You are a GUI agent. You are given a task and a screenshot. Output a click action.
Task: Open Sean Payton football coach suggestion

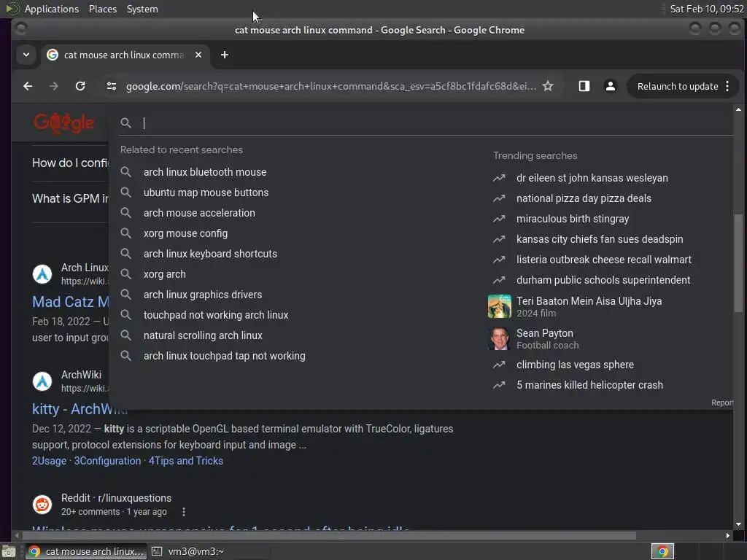pyautogui.click(x=547, y=338)
